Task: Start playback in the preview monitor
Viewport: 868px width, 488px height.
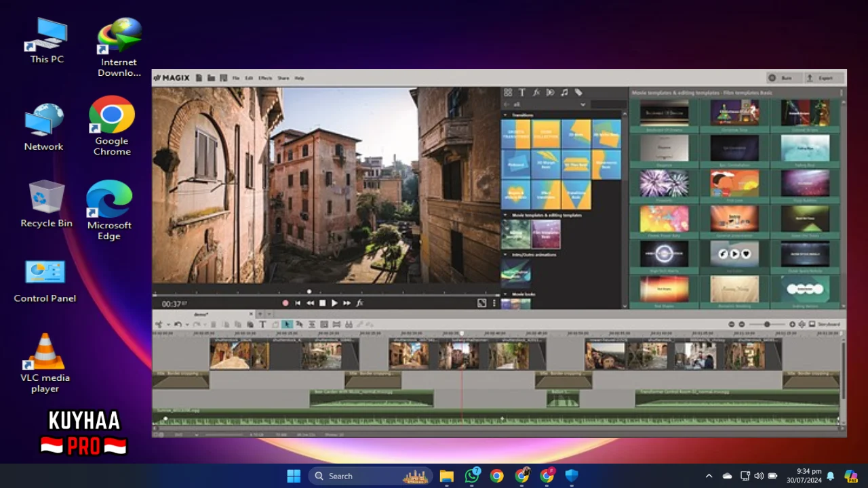Action: coord(334,303)
